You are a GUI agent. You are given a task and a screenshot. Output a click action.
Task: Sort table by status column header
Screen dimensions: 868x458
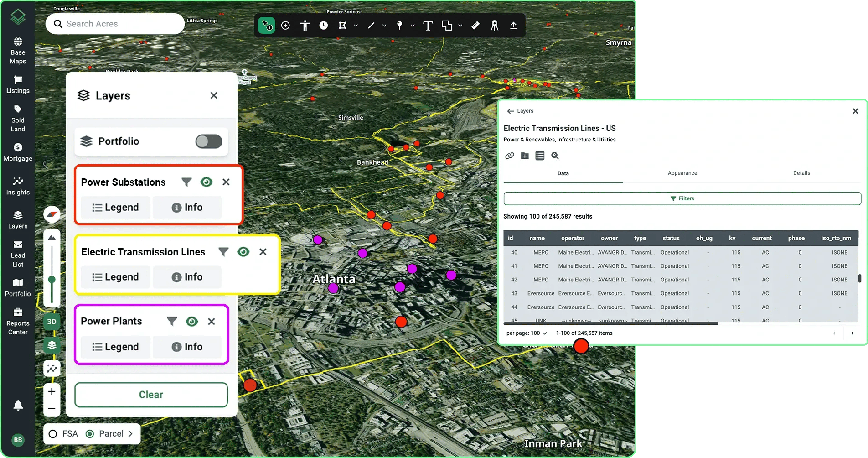[x=671, y=238]
